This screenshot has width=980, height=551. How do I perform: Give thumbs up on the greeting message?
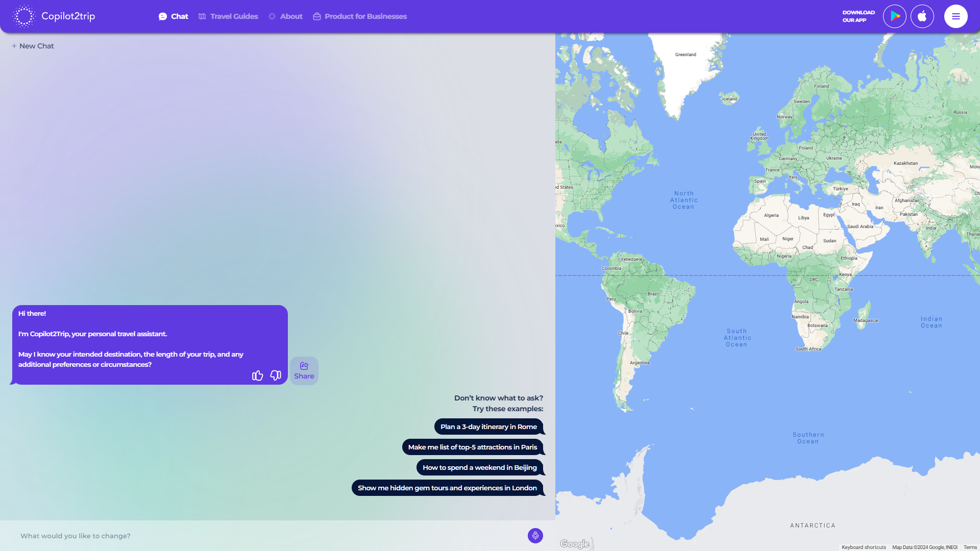pyautogui.click(x=257, y=375)
